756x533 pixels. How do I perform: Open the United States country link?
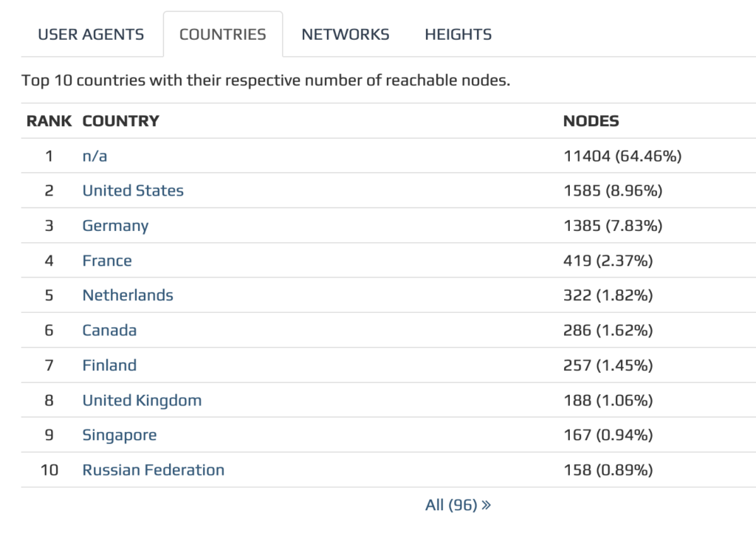click(133, 190)
